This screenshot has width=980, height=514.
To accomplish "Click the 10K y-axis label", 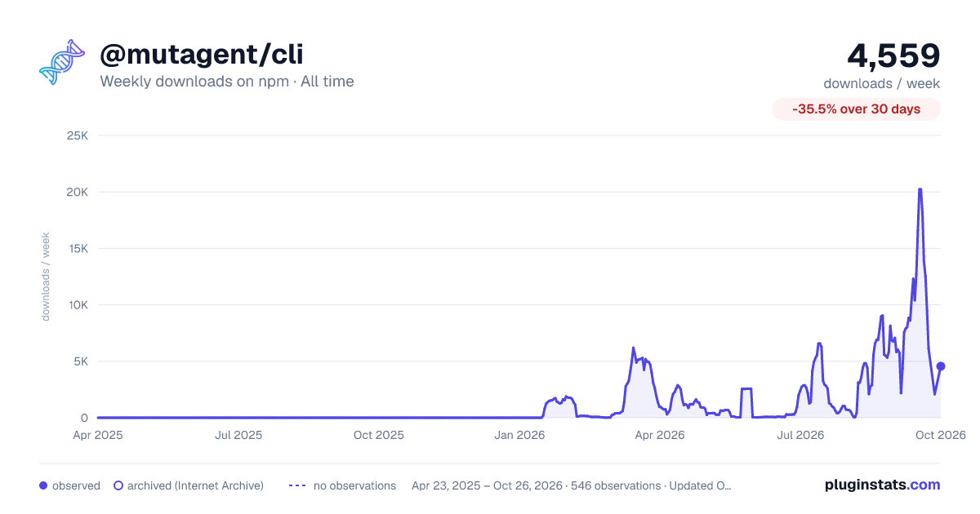I will click(x=78, y=305).
